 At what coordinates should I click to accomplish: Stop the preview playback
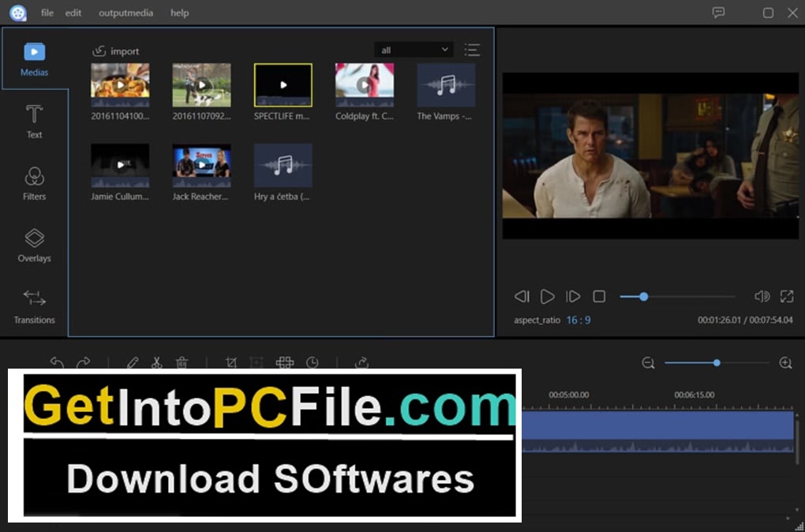click(599, 296)
